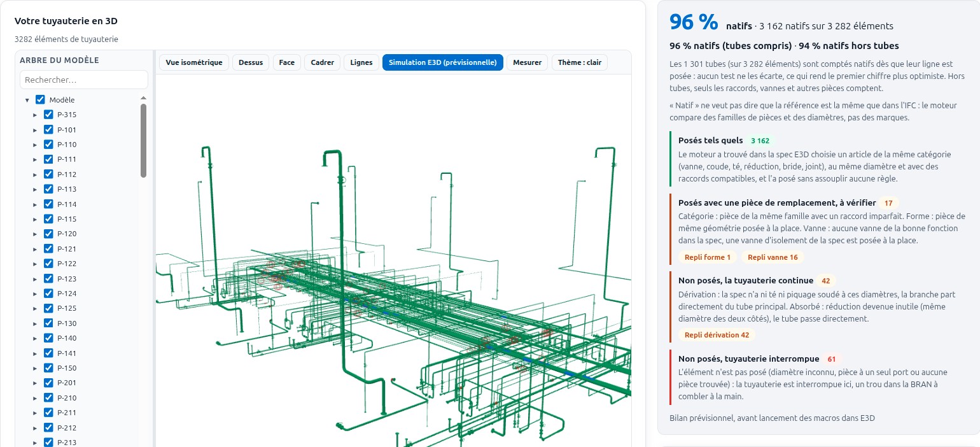The height and width of the screenshot is (447, 980).
Task: Expand the P-101 tree node
Action: pos(35,129)
